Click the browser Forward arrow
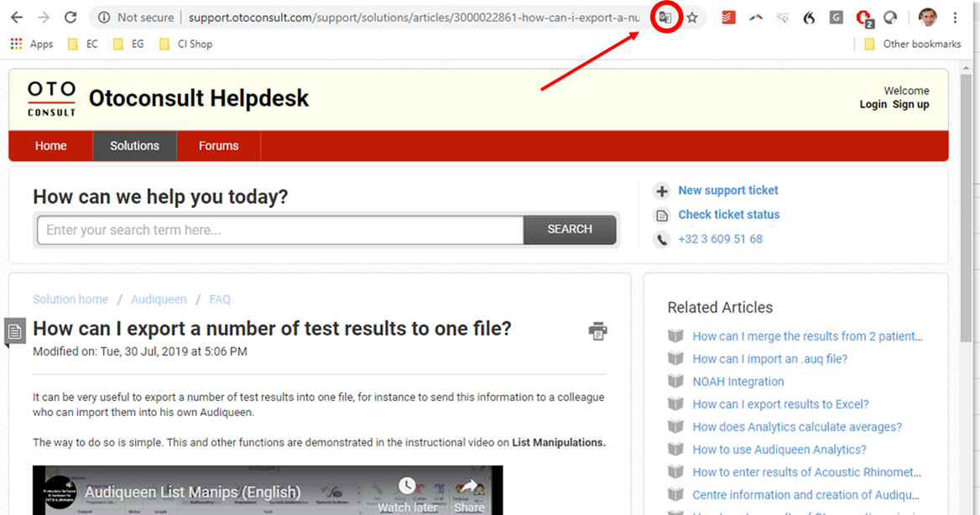980x515 pixels. (43, 18)
